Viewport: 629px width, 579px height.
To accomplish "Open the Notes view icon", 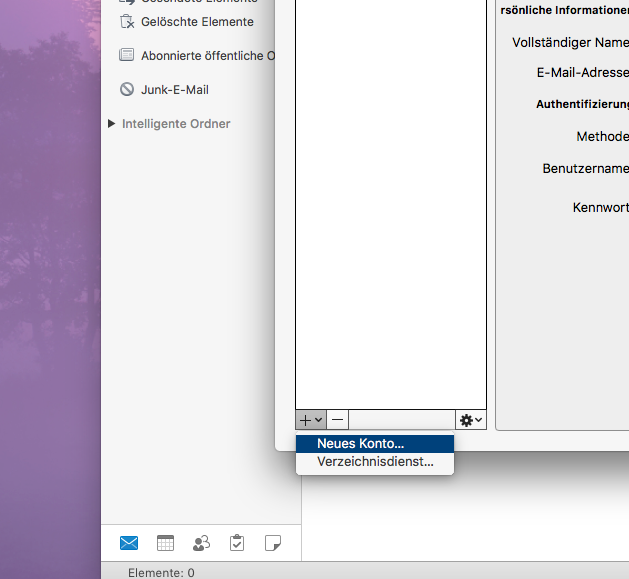I will click(272, 543).
